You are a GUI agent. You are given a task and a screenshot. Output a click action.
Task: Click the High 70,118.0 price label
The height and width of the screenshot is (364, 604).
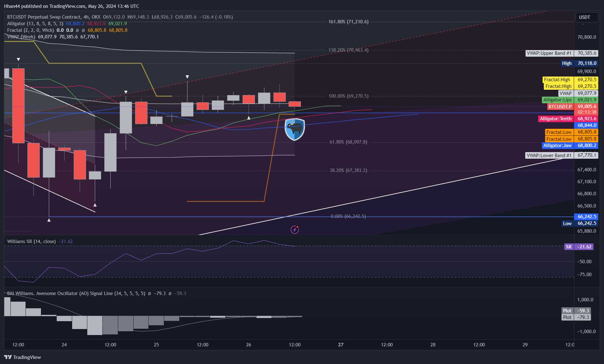579,63
